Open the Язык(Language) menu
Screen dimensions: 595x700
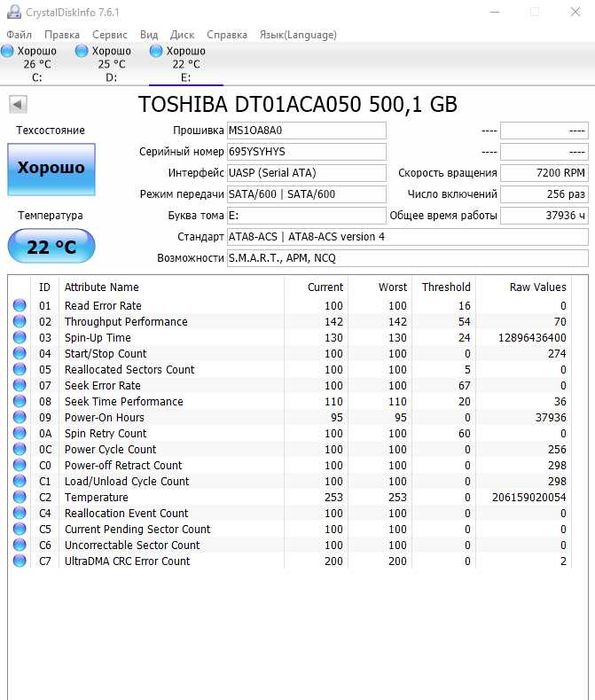[298, 34]
